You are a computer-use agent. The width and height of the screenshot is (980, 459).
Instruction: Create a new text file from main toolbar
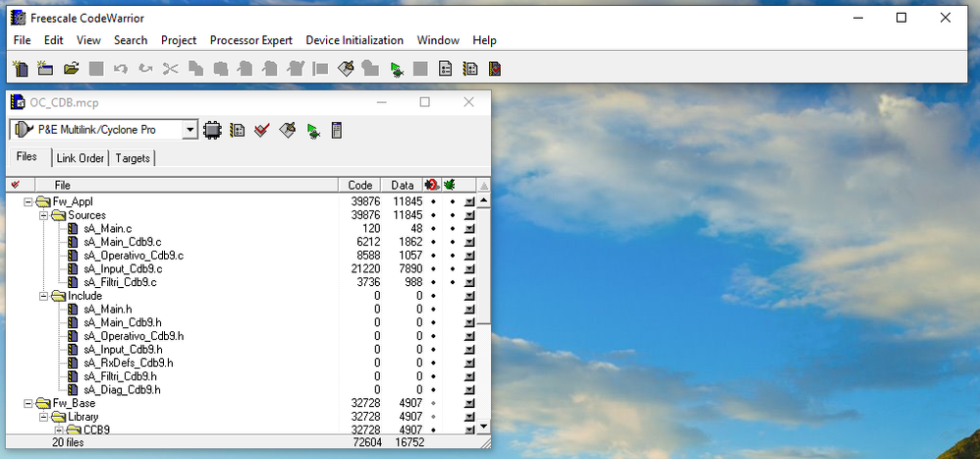tap(21, 68)
